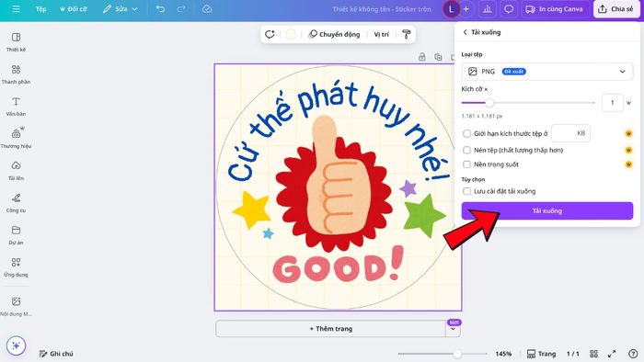Screen dimensions: 644x362
Task: Open Văn bản text panel
Action: [x=16, y=107]
